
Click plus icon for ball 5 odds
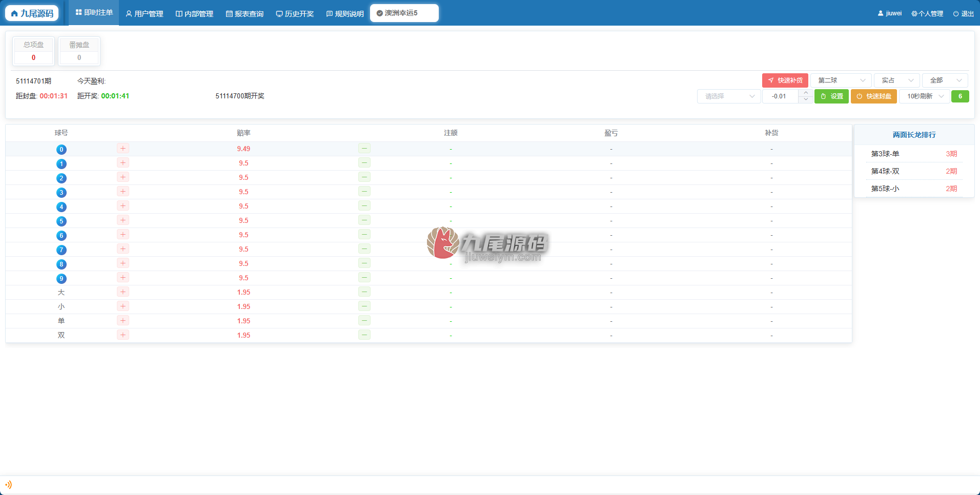click(123, 220)
